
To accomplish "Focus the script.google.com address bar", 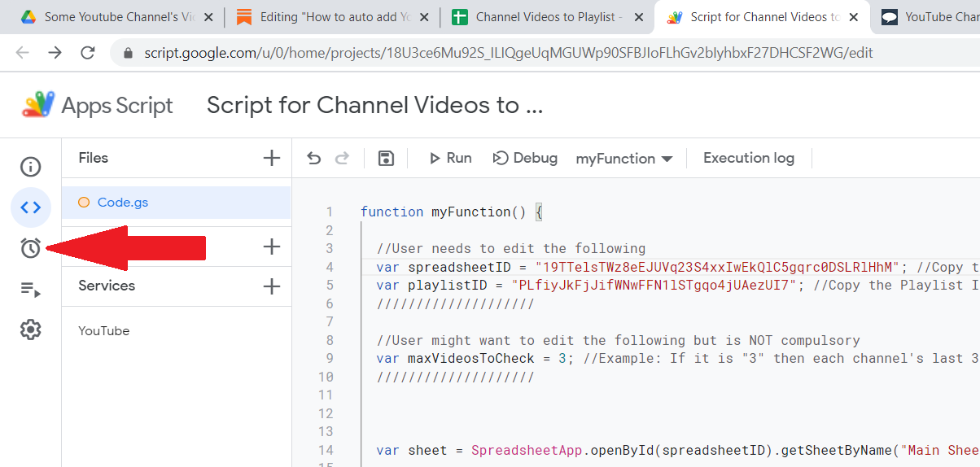I will click(509, 53).
